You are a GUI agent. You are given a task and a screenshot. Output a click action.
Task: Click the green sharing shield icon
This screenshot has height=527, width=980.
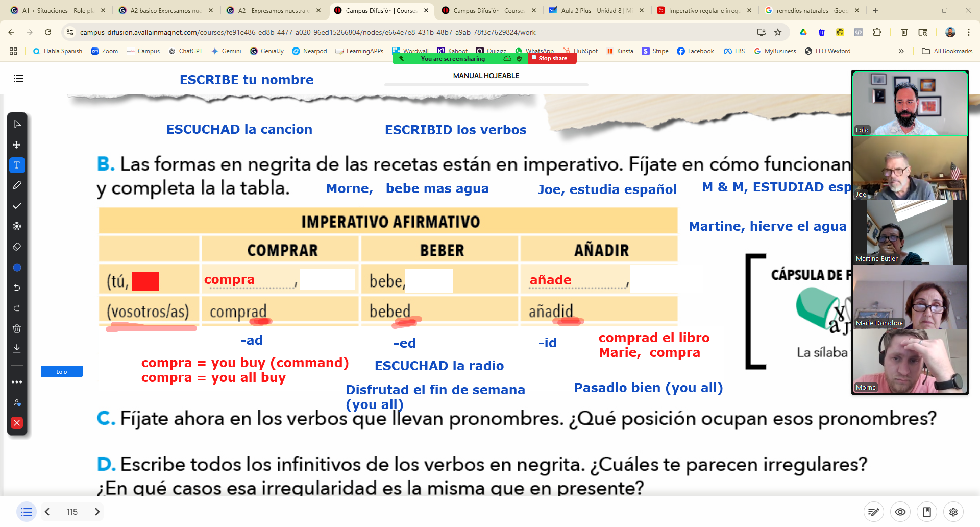point(519,59)
